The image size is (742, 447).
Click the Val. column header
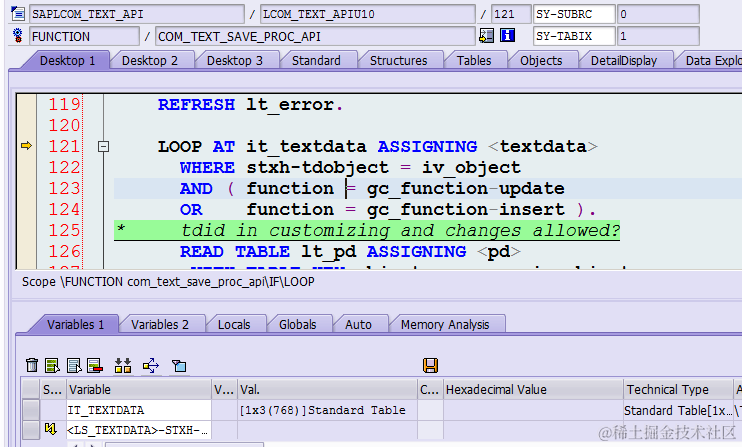327,389
